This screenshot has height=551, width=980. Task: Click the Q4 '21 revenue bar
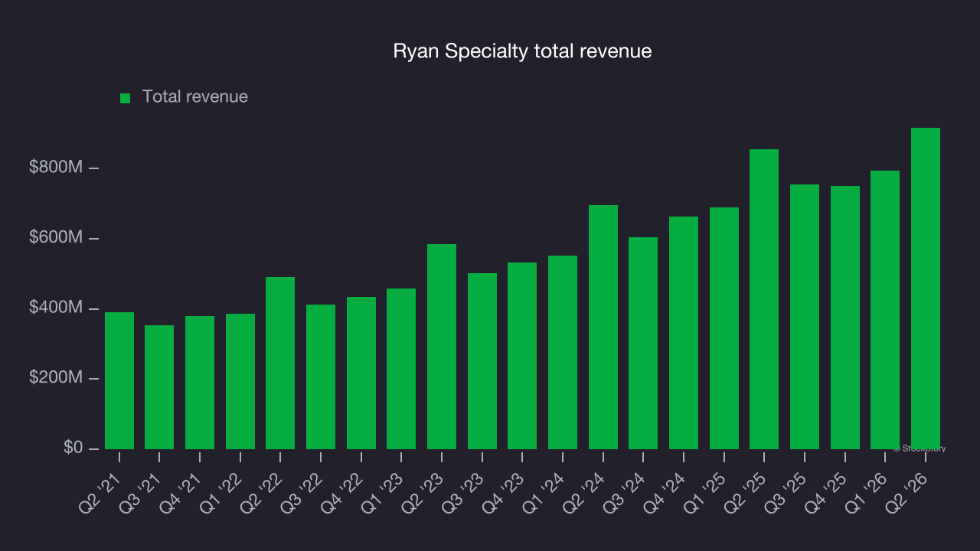(200, 383)
